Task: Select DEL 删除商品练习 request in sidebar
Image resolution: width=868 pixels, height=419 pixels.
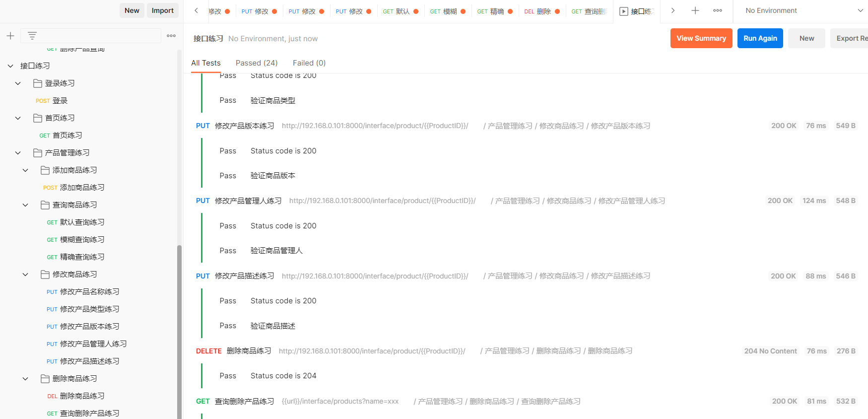Action: (75, 396)
